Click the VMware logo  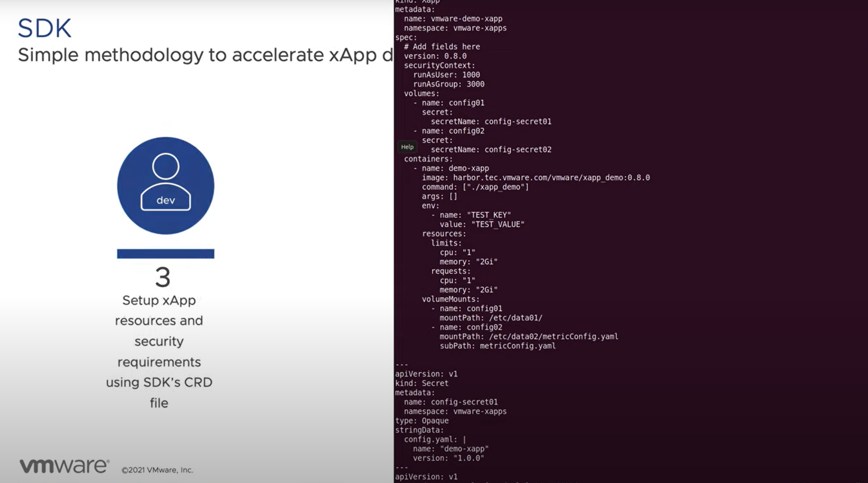pos(65,466)
